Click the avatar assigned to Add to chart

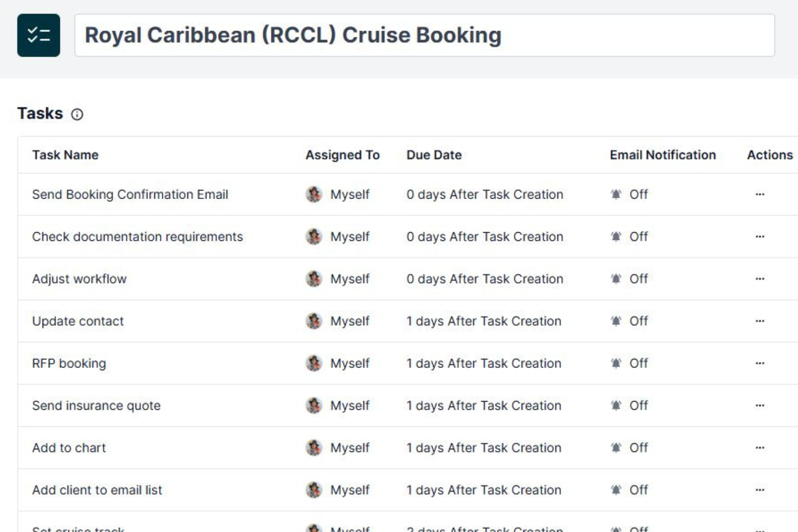pos(314,448)
